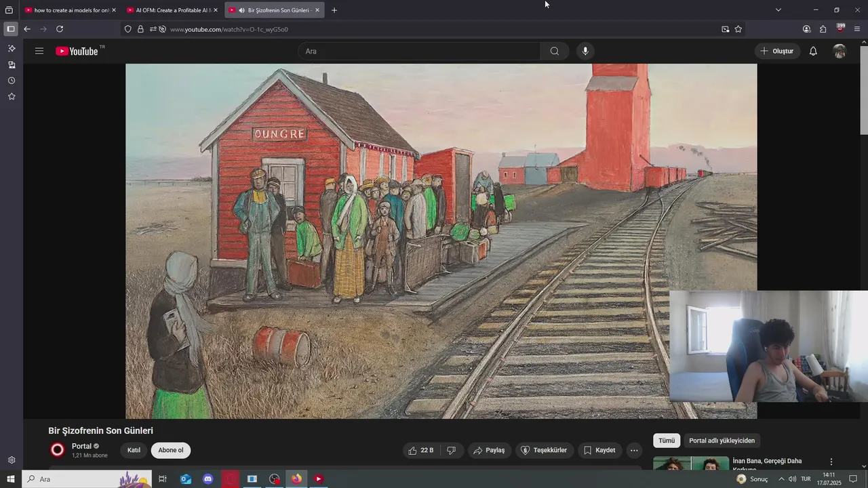Open the more actions ellipsis under video
Viewport: 868px width, 488px height.
(634, 450)
